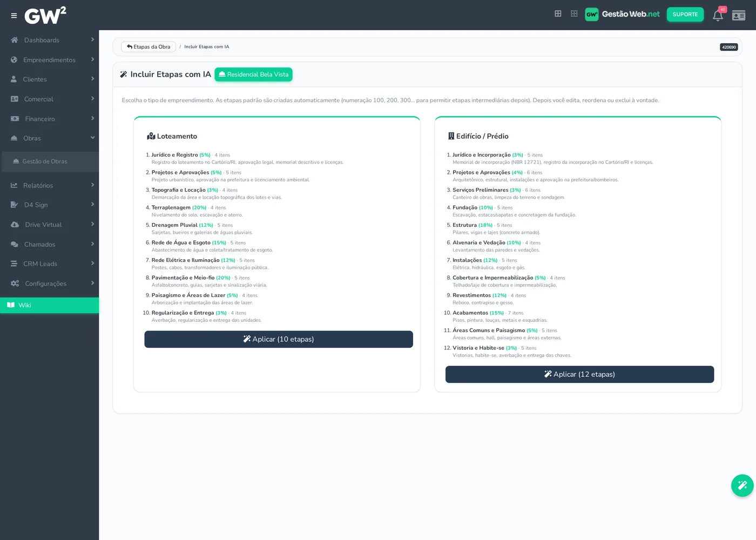Screen dimensions: 756x540
Task: Apply the 12 Edifício stages
Action: click(579, 374)
